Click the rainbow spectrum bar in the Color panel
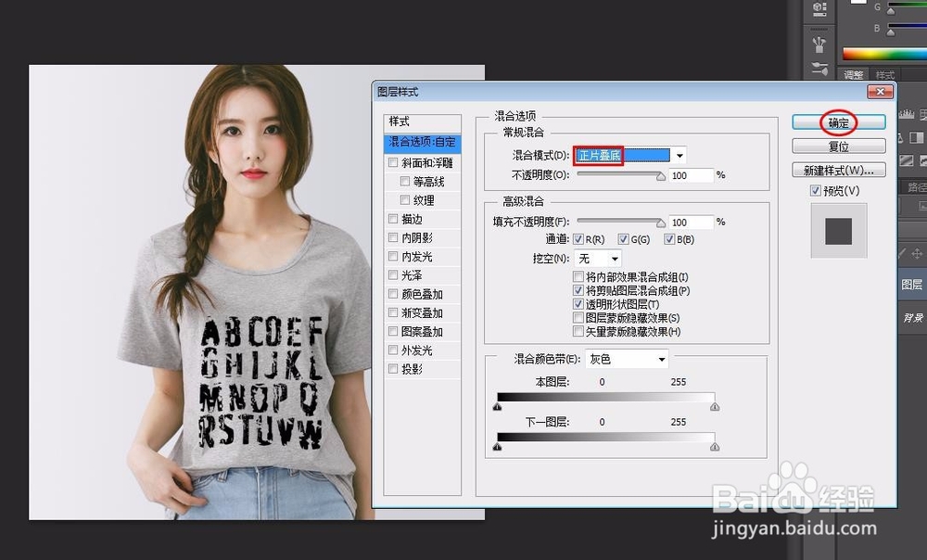The image size is (927, 560). click(881, 53)
